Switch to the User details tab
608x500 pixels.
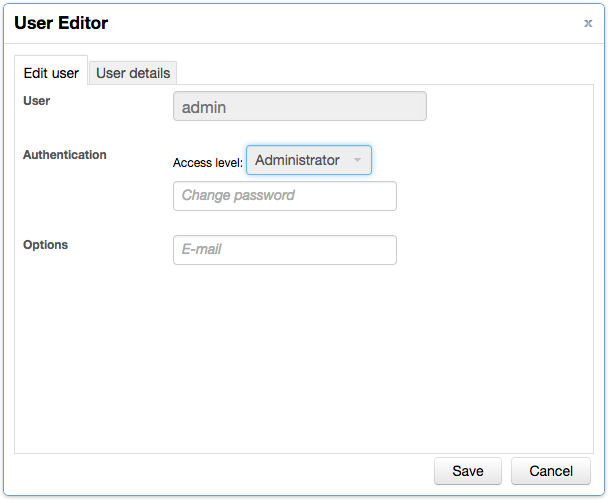[133, 72]
